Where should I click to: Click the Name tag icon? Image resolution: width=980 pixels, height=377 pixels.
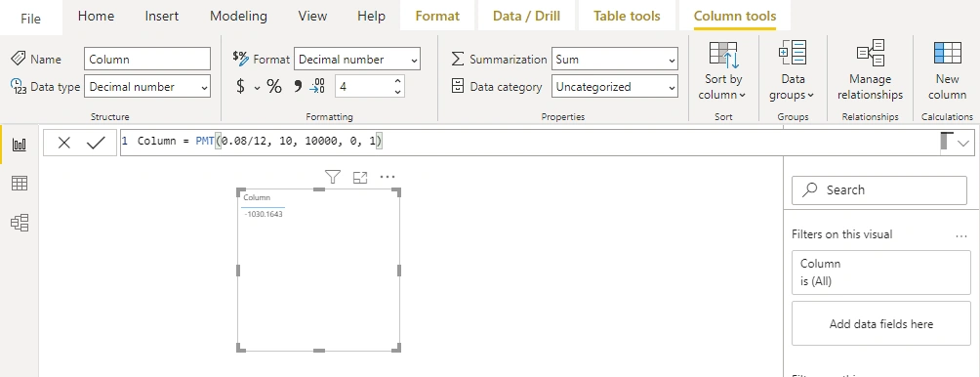[19, 59]
